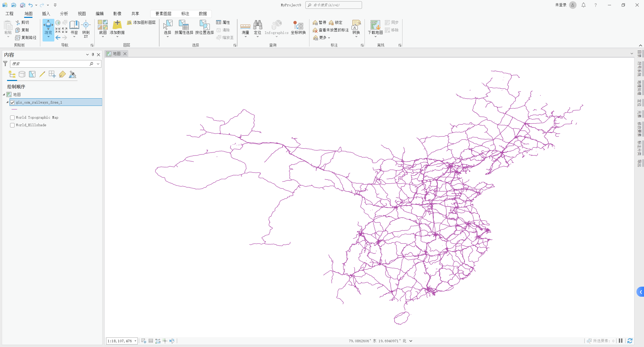Viewport: 644px width, 347px height.
Task: Switch to List By Selection view
Action: coord(32,74)
